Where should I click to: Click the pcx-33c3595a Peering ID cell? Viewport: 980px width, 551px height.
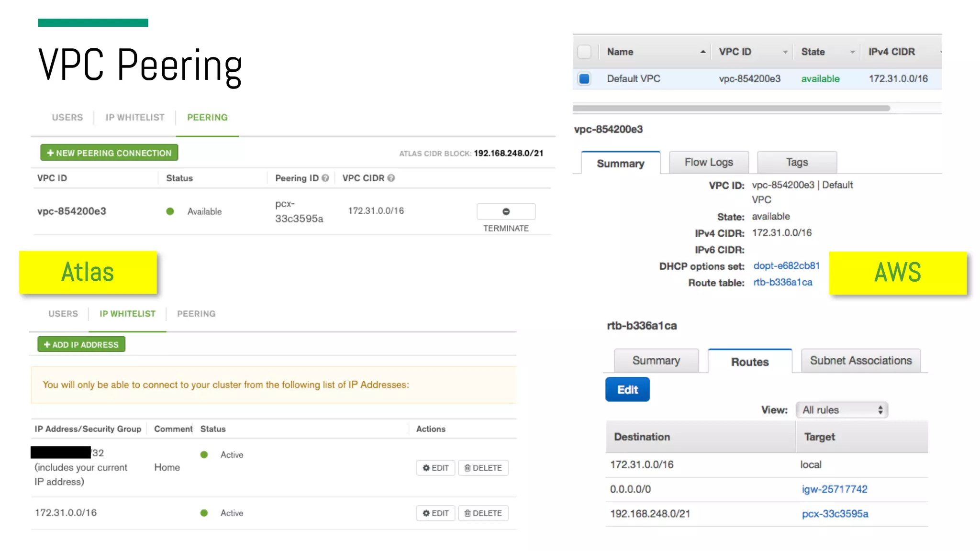299,211
